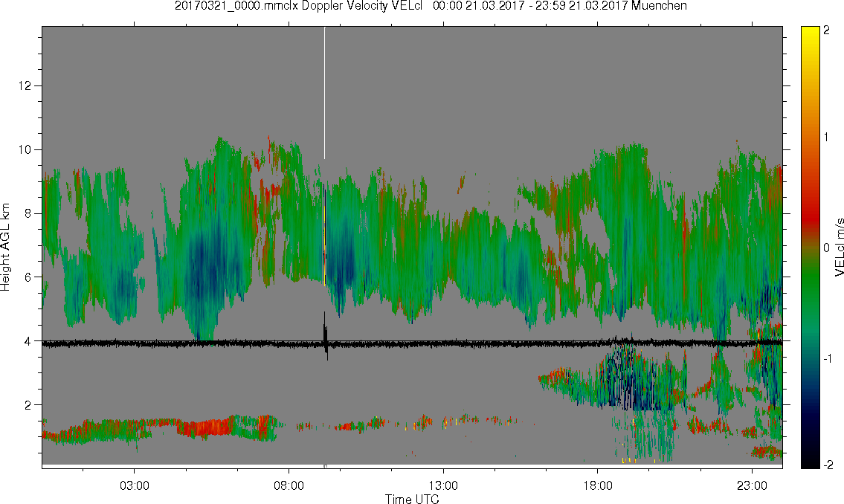Click the height axis label '8'
The width and height of the screenshot is (844, 504).
coord(28,213)
